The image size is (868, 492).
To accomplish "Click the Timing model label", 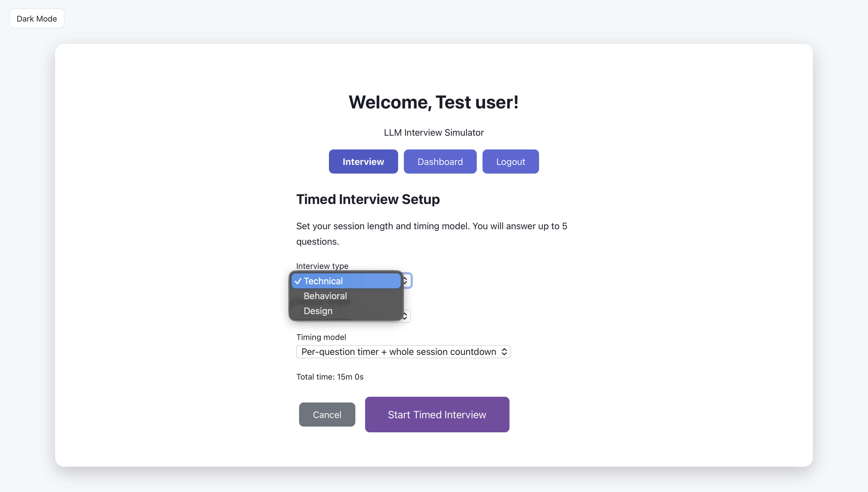I will (321, 337).
